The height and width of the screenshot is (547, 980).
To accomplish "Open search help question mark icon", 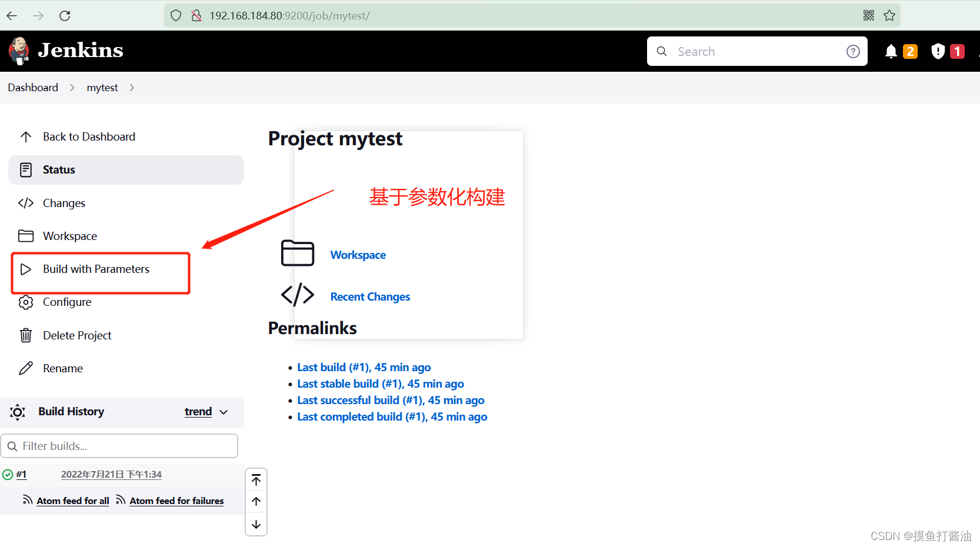I will pos(853,52).
